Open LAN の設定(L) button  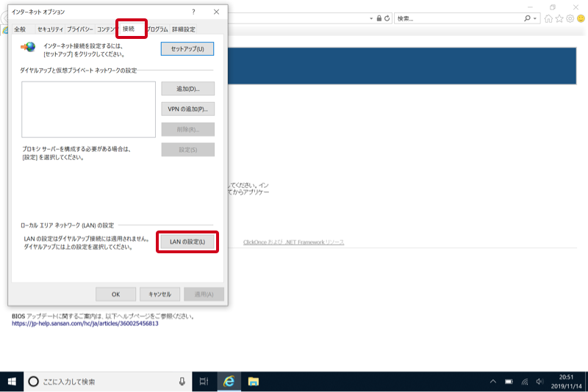point(187,242)
